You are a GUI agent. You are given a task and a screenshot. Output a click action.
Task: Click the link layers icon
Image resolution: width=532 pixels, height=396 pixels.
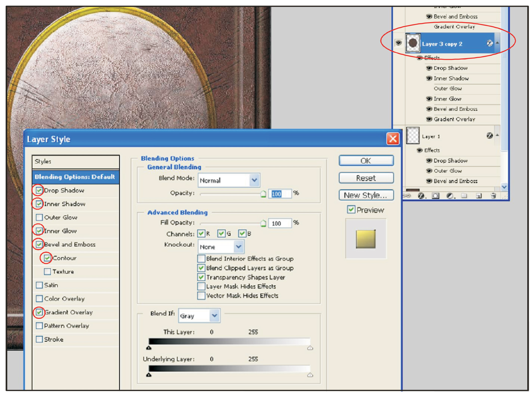tap(407, 196)
